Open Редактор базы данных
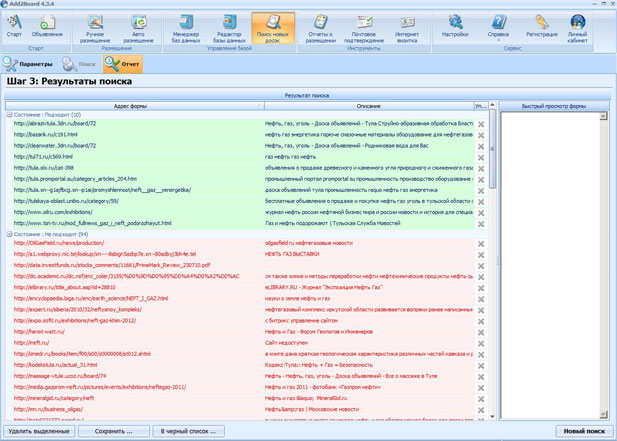Screen dimensions: 617x441 229,28
